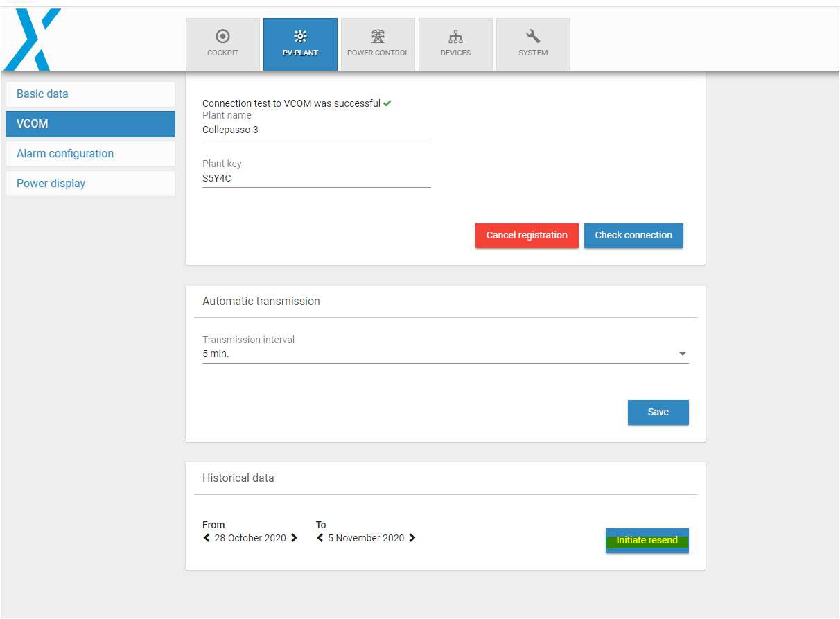Select VCOM in the sidebar
840x619 pixels.
(x=90, y=124)
